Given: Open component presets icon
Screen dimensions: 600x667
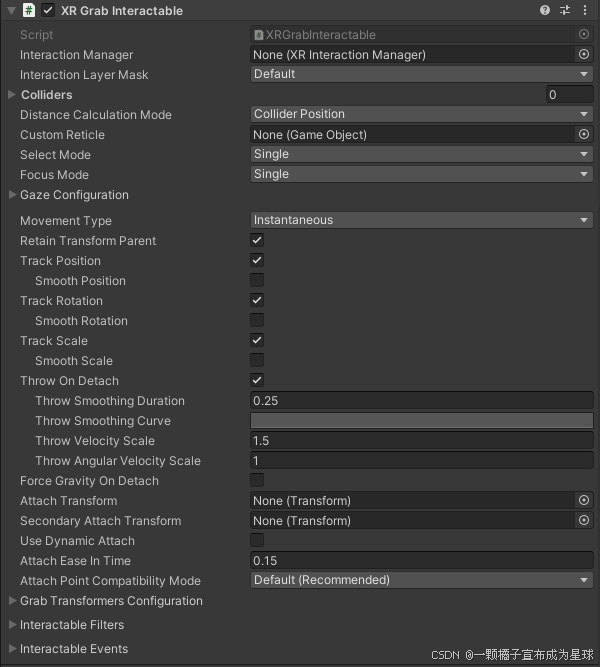Looking at the screenshot, I should point(565,10).
